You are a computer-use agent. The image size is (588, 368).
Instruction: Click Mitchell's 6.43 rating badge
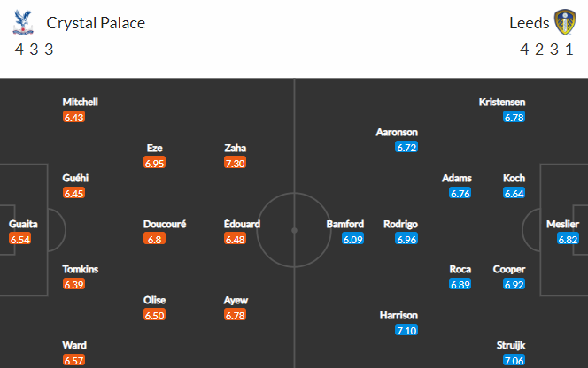pos(73,118)
